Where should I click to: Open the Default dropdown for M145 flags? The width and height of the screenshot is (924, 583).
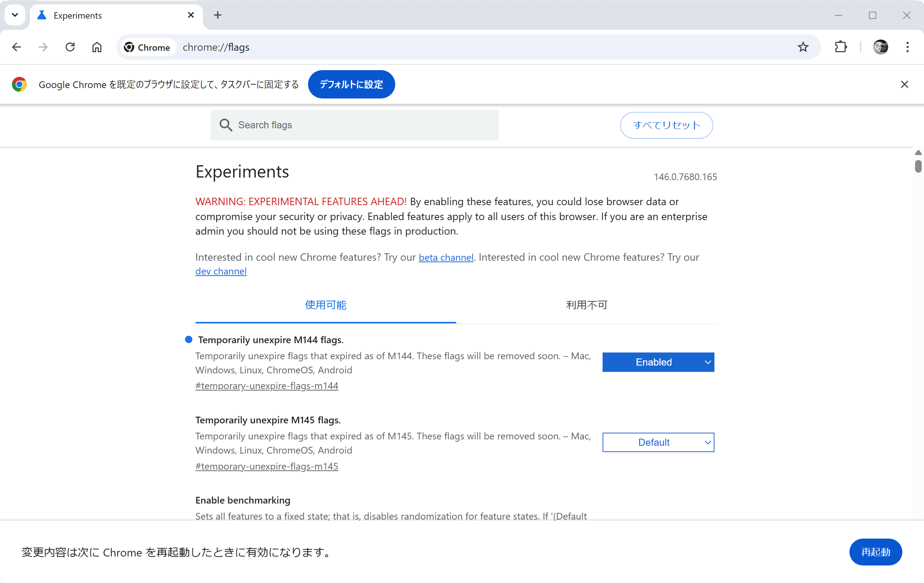click(x=658, y=442)
